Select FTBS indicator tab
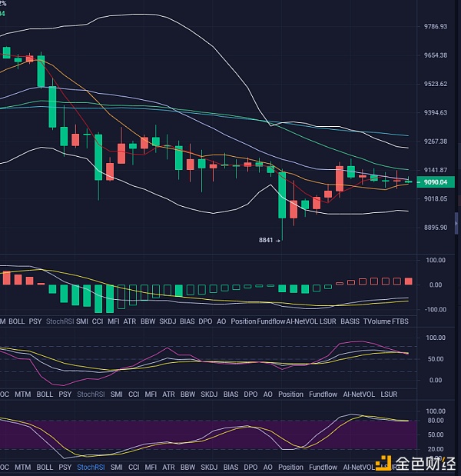The width and height of the screenshot is (461, 476). [400, 321]
